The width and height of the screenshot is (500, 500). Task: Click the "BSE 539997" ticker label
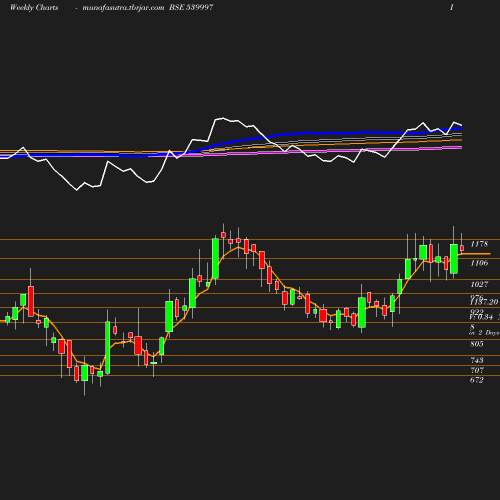click(191, 7)
